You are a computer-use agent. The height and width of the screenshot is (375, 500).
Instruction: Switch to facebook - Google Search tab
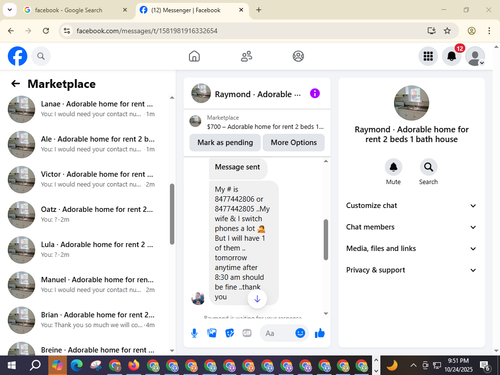point(75,10)
